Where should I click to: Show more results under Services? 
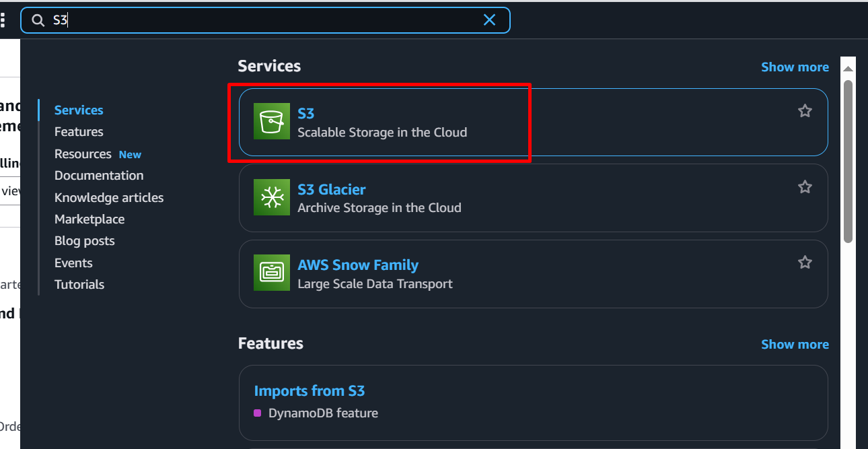(795, 67)
